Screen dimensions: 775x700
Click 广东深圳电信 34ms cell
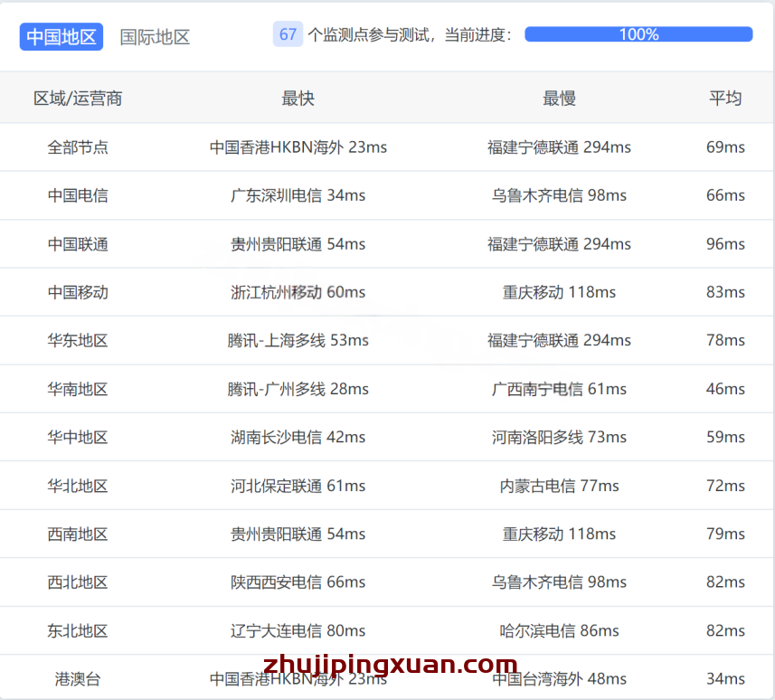298,195
